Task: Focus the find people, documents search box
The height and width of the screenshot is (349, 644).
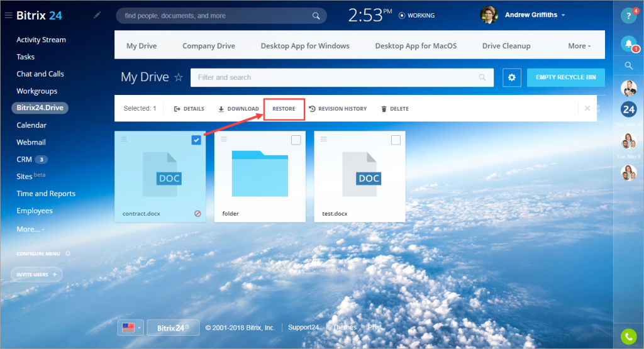Action: (x=221, y=16)
